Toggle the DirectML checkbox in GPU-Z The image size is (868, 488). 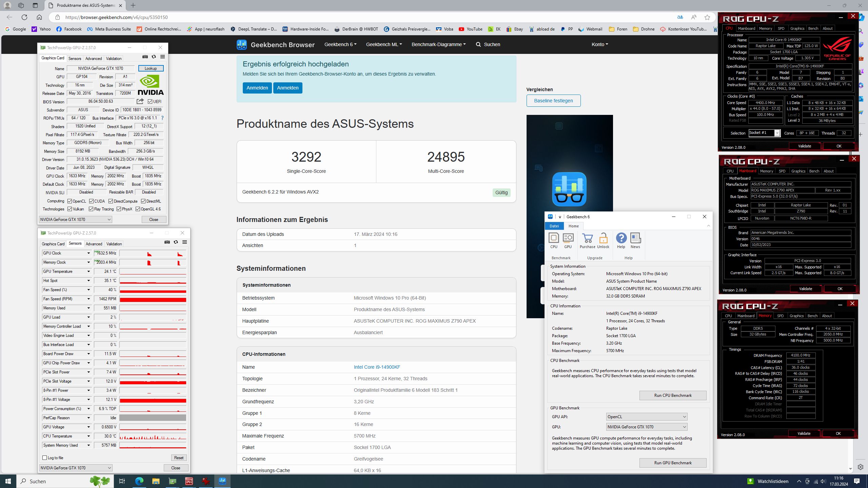(143, 201)
